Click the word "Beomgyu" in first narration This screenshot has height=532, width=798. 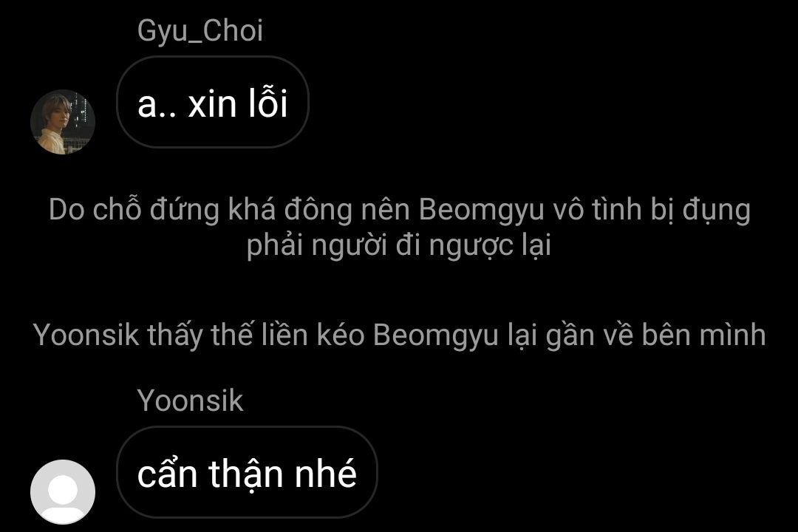[x=482, y=211]
